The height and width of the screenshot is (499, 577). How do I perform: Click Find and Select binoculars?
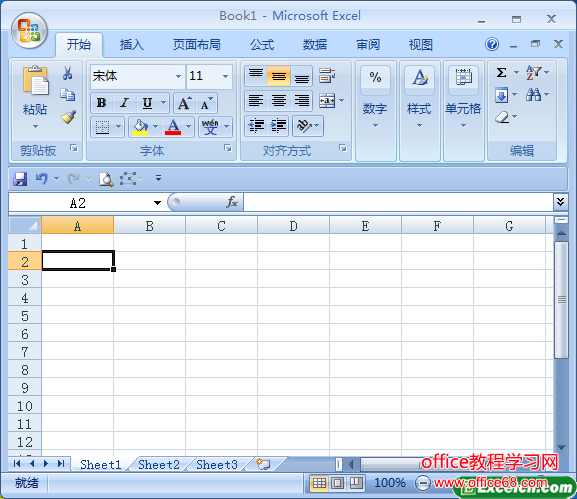coord(534,95)
